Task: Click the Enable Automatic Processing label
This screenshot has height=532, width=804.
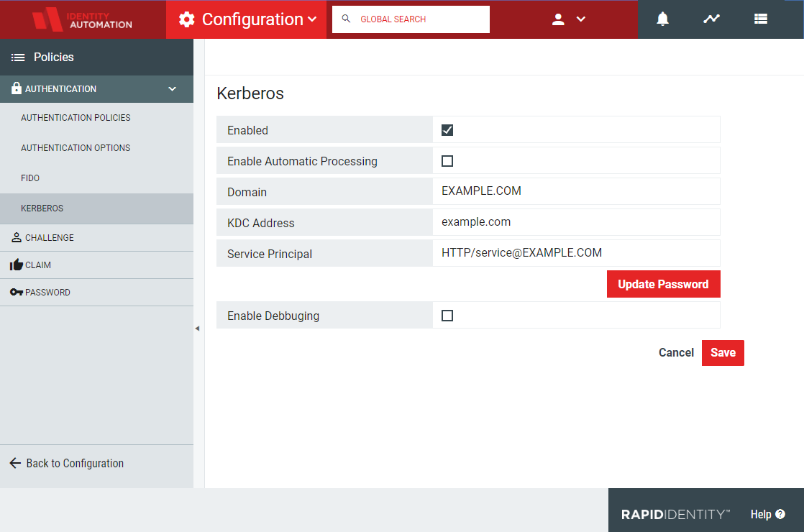Action: coord(303,161)
